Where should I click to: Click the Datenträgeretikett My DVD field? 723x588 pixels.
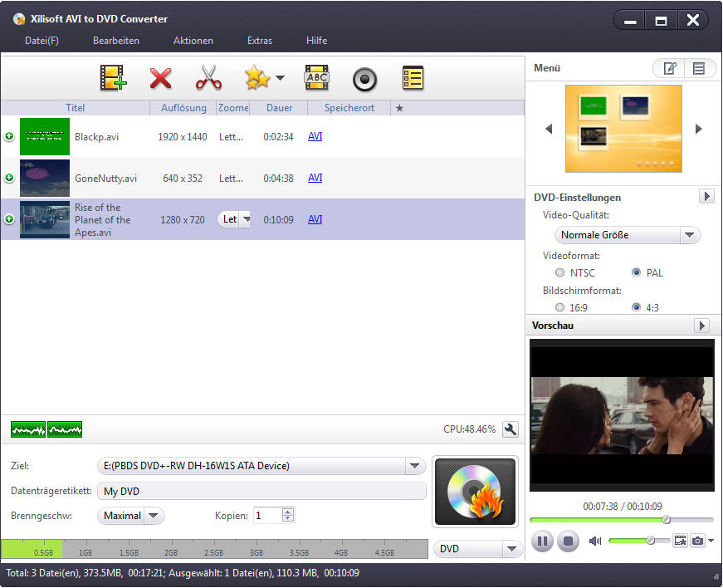click(x=261, y=491)
